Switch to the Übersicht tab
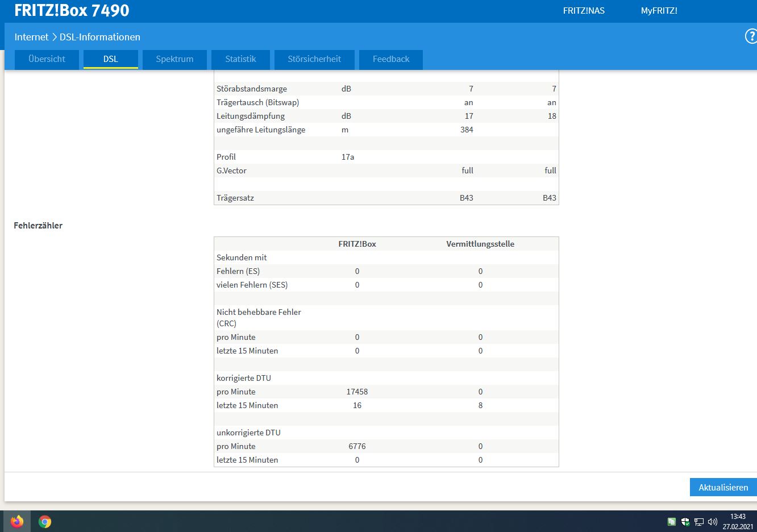757x532 pixels. coord(47,59)
